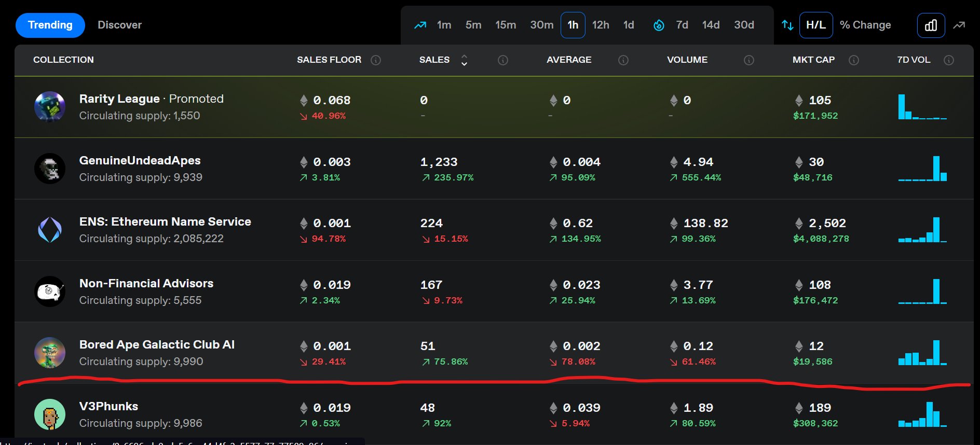Click Rarity League 7D volume chart
Image resolution: width=980 pixels, height=445 pixels.
922,107
